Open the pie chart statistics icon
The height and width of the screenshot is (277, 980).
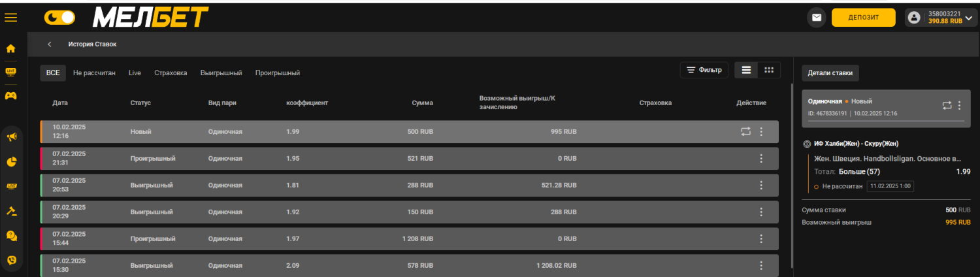[x=11, y=162]
